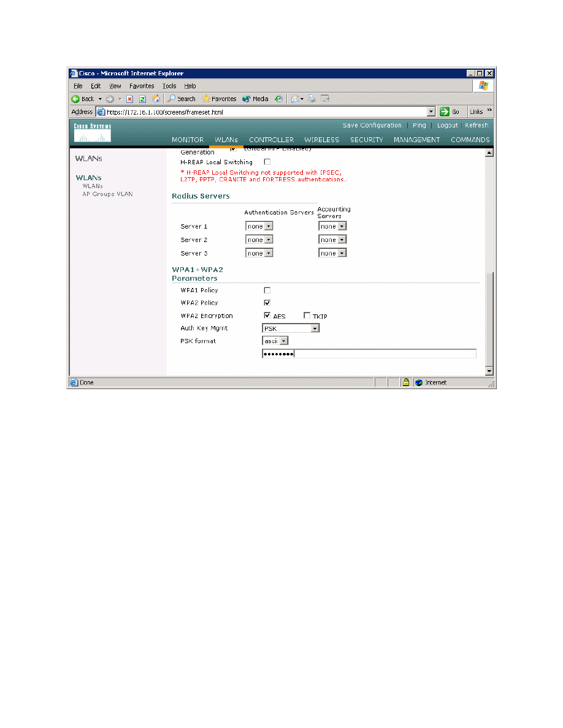
Task: Open AP Groups VLAN link in sidebar
Action: pos(107,194)
